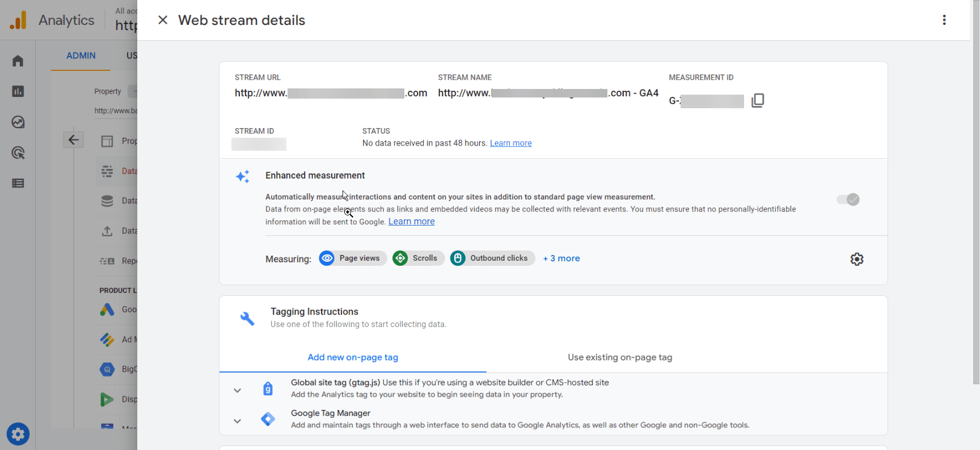
Task: Open Home from left sidebar
Action: coord(18,61)
